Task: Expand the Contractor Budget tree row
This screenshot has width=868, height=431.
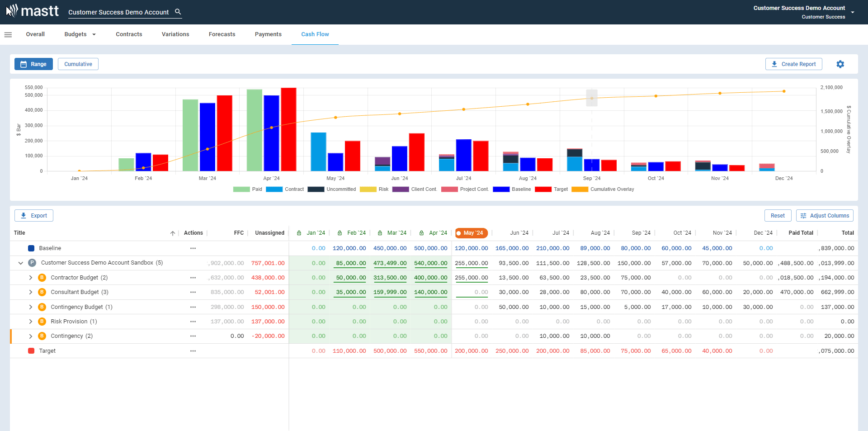Action: coord(30,277)
